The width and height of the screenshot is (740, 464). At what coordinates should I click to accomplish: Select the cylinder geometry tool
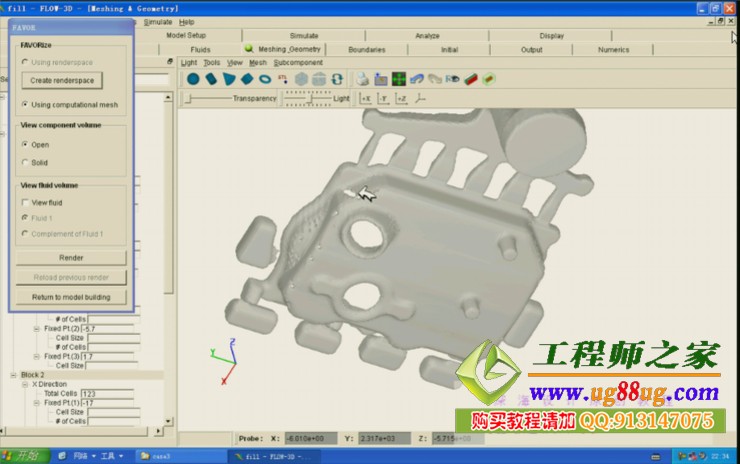pos(211,79)
